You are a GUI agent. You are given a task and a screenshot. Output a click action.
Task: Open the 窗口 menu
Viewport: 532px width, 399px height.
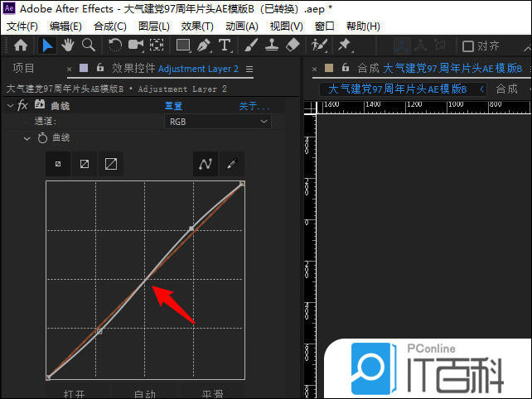pos(324,26)
